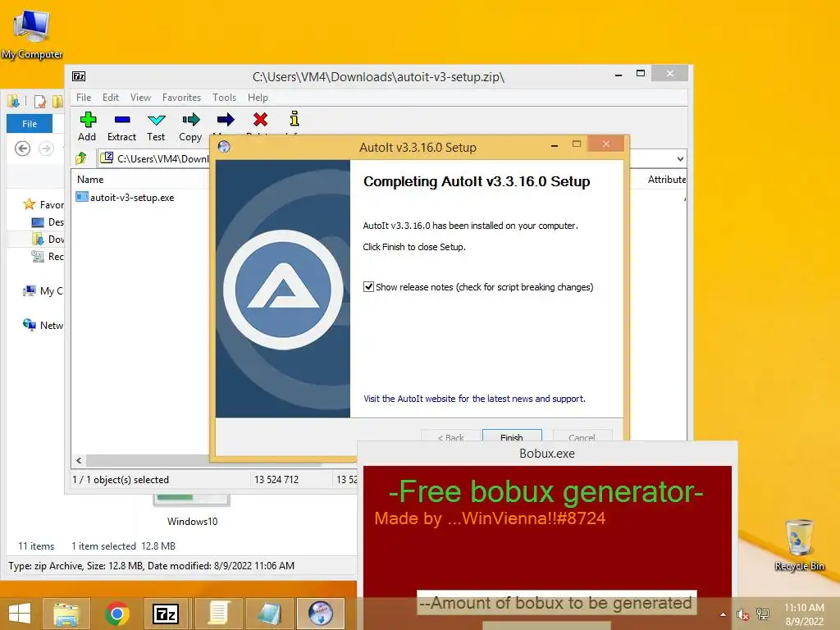The width and height of the screenshot is (840, 630).
Task: Open the Favorites menu in 7-Zip
Action: [181, 98]
